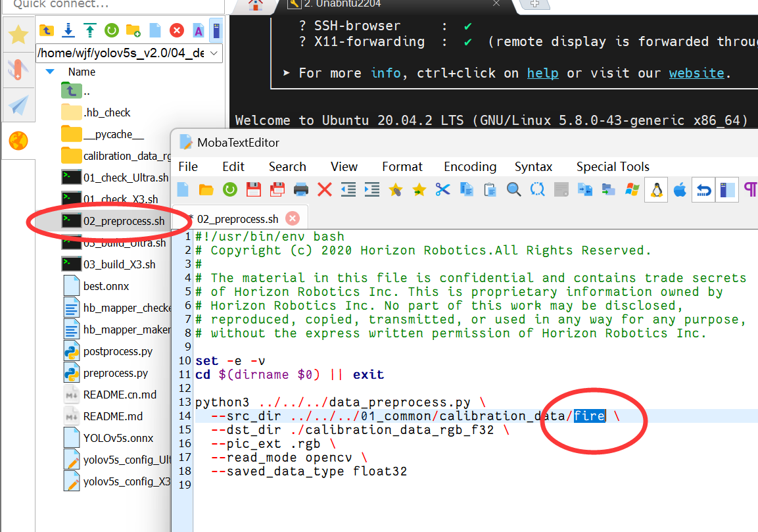
Task: Click the printer icon in editor toolbar
Action: 301,190
